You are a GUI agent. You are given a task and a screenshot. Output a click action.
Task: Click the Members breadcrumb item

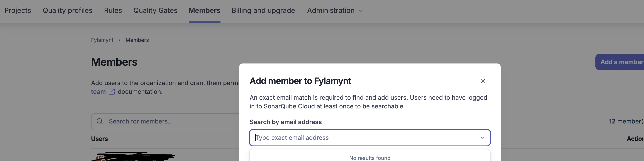[x=137, y=40]
